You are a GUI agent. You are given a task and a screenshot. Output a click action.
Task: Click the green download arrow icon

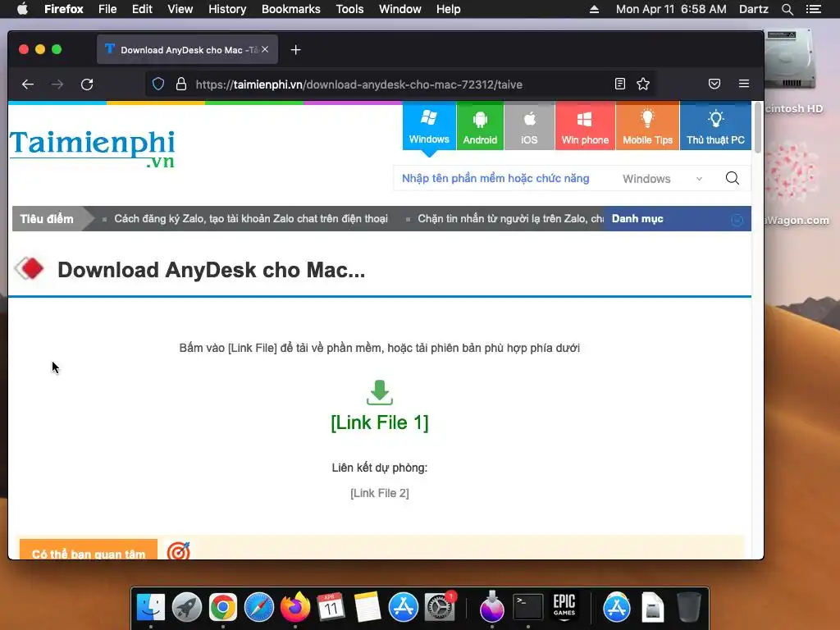coord(380,393)
